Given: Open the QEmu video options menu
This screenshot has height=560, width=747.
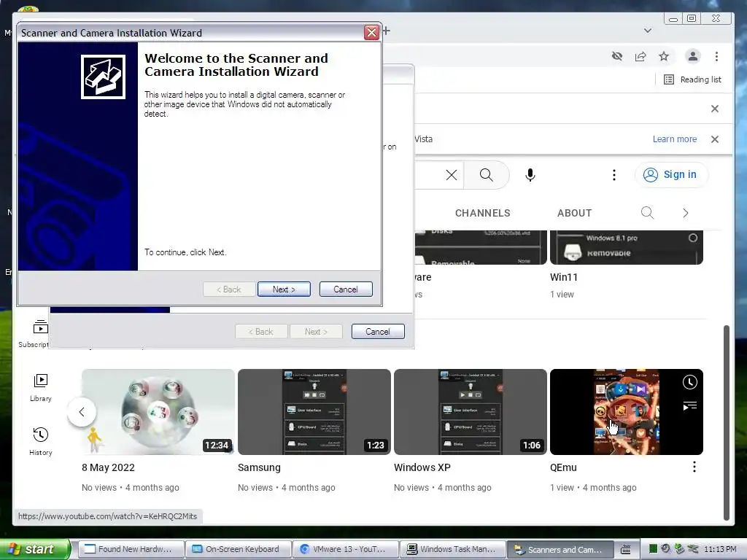Looking at the screenshot, I should [694, 467].
